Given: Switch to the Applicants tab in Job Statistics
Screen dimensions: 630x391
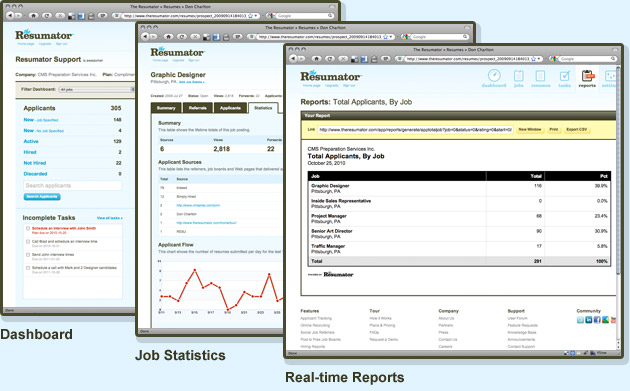Looking at the screenshot, I should [230, 108].
